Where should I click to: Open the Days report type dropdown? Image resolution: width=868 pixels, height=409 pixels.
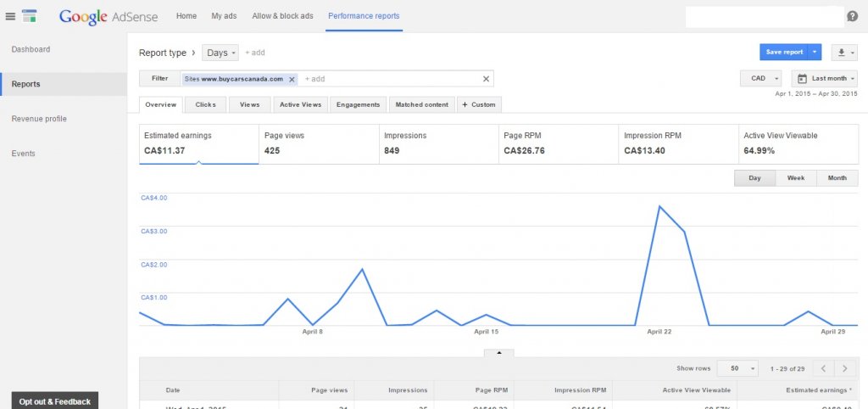pos(220,53)
